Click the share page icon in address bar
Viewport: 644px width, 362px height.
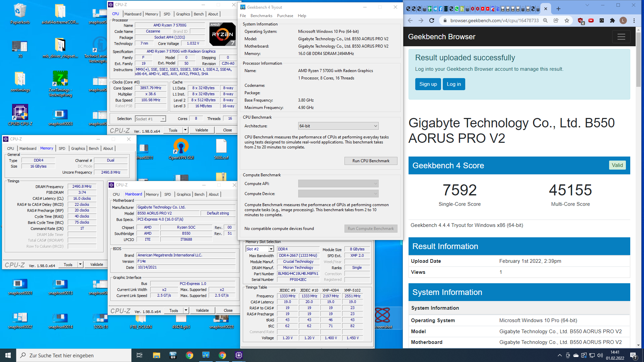click(556, 20)
